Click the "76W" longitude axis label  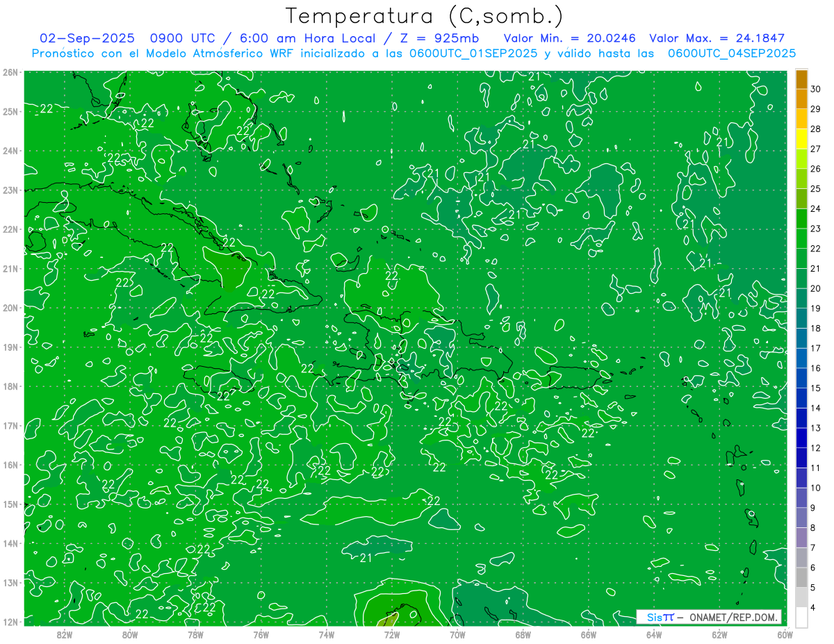coord(261,634)
